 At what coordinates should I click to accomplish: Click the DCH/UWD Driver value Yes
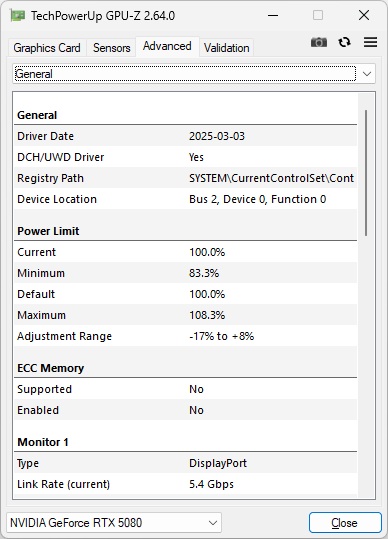[196, 157]
